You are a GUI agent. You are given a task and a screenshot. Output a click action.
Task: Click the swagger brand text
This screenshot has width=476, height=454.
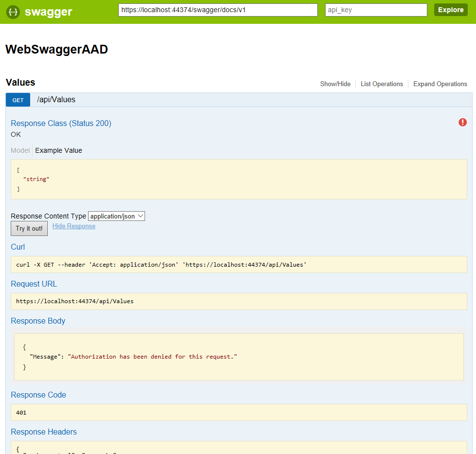point(48,12)
